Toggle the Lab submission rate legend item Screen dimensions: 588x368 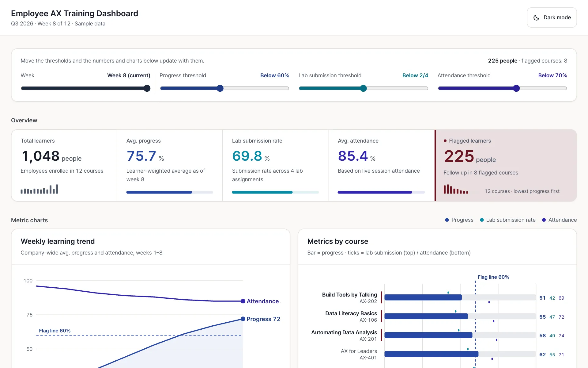(508, 220)
